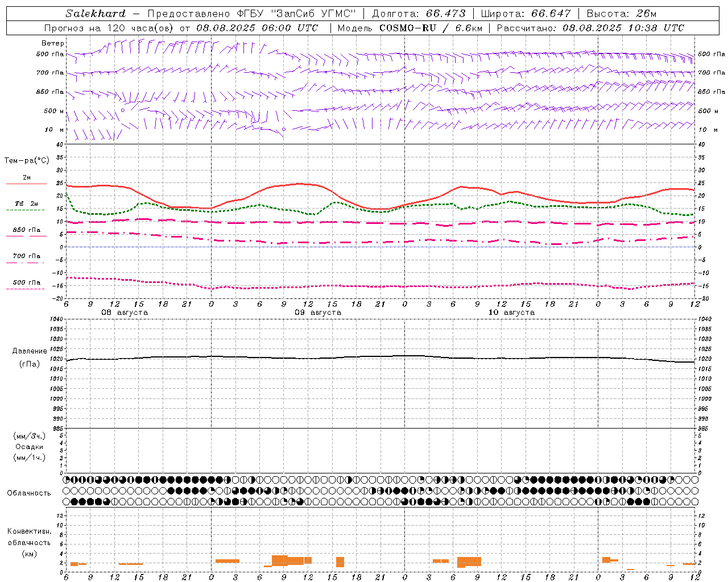728x582 pixels.
Task: Click the Облачность row label
Action: (x=29, y=493)
